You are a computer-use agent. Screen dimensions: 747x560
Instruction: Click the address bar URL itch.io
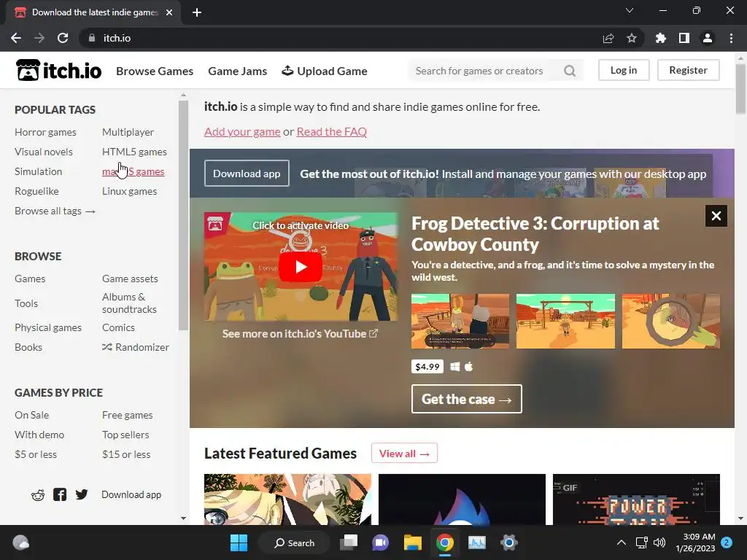117,38
